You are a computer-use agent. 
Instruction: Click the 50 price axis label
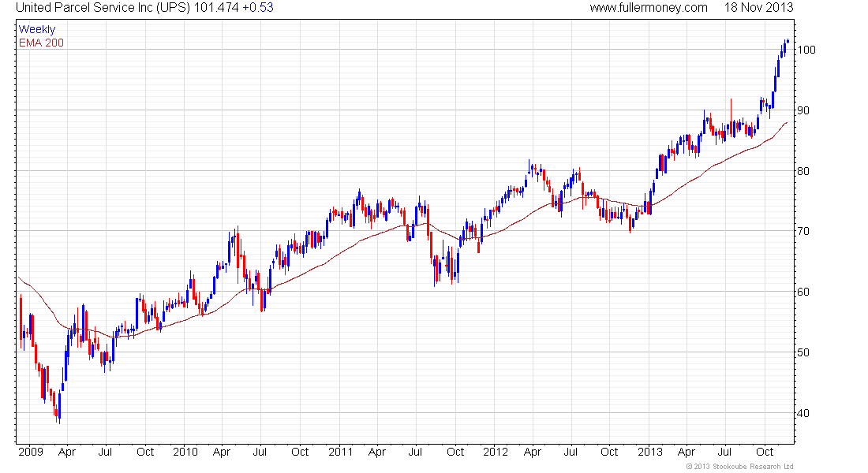click(803, 352)
